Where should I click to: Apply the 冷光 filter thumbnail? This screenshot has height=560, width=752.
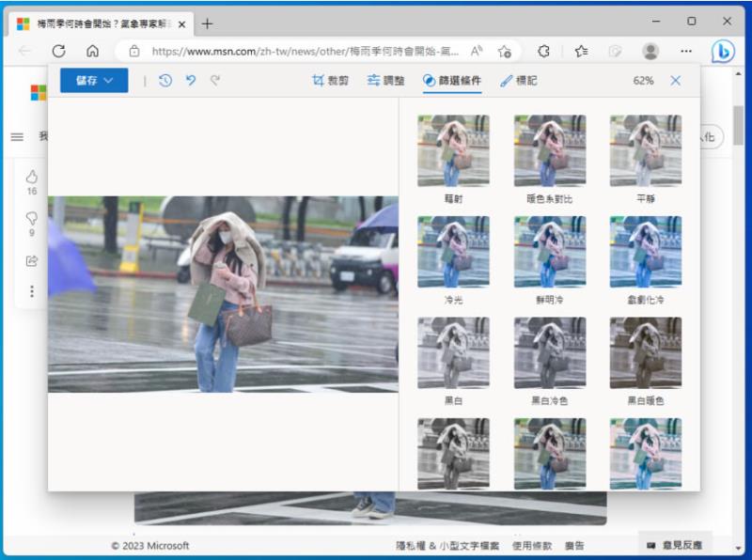coord(453,252)
